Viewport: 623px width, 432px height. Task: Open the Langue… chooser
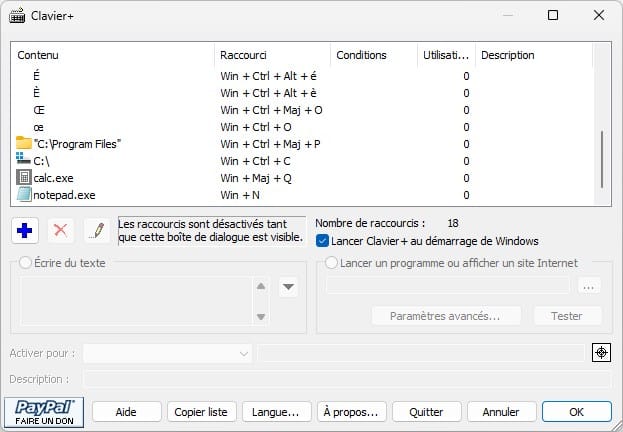pos(276,412)
